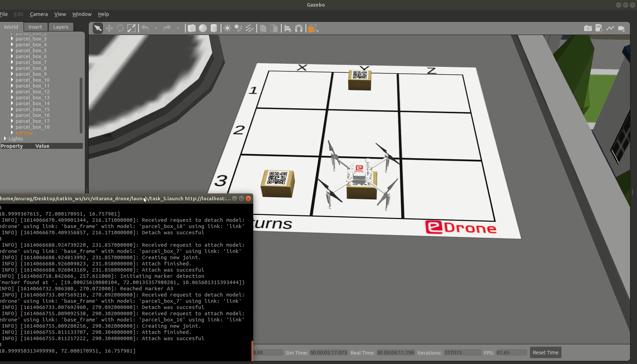The image size is (637, 364).
Task: Add a spot light
Action: 238,28
